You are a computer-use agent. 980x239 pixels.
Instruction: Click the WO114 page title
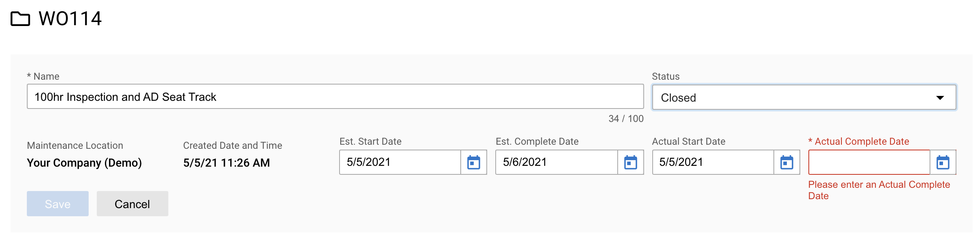70,19
